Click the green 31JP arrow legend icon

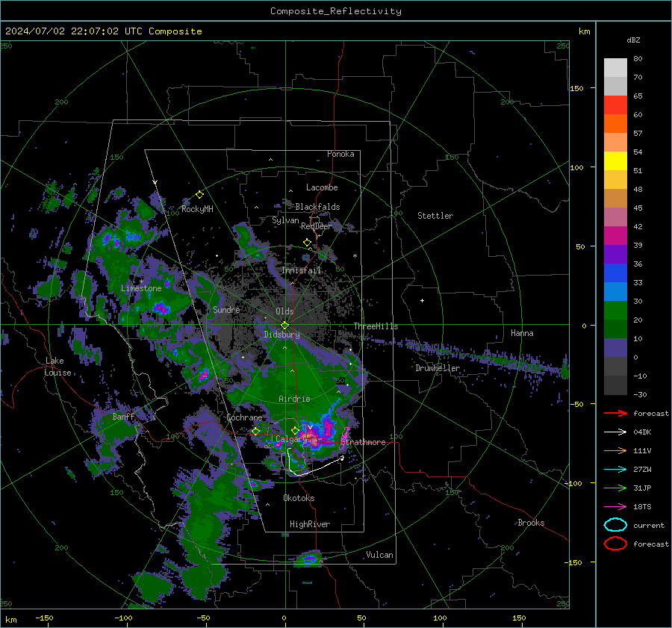point(615,488)
